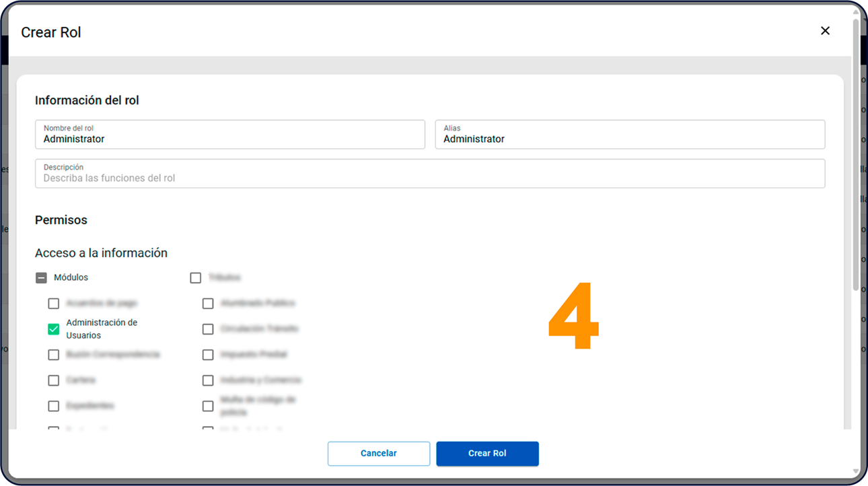The width and height of the screenshot is (868, 486).
Task: Check the Alumbrado Público checkbox
Action: coord(208,304)
